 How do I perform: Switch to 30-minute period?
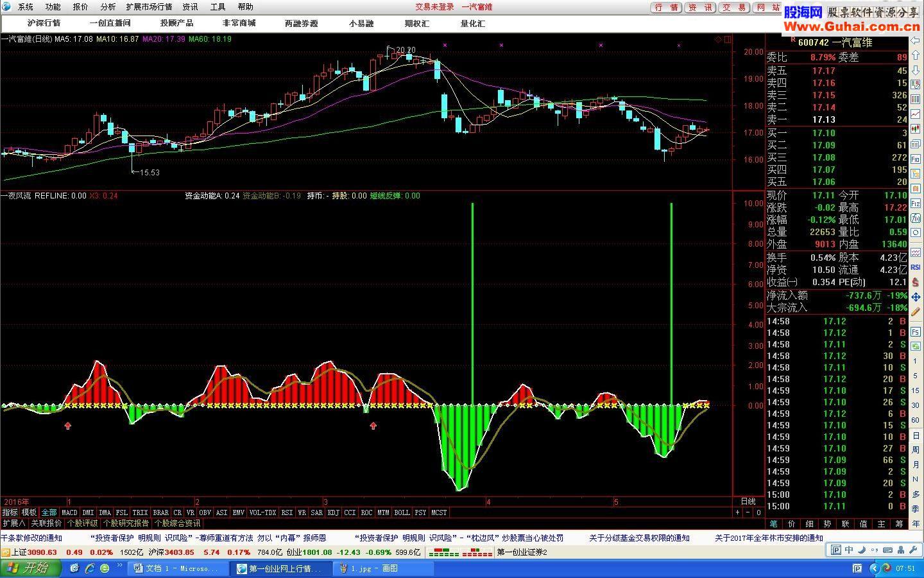pyautogui.click(x=916, y=405)
